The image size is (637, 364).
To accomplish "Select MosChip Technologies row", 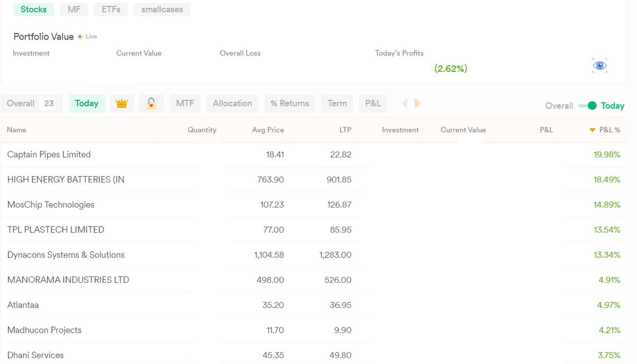I will (313, 205).
